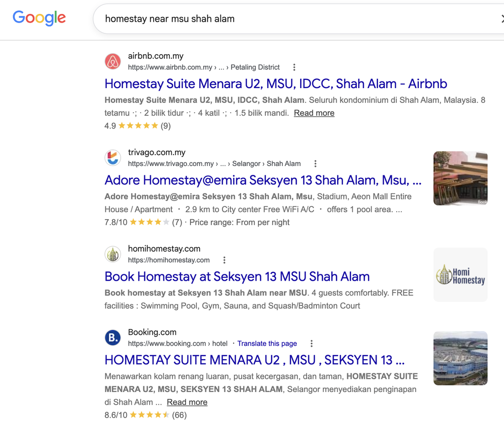Screen dimensions: 504x429
Task: Open the three-dot menu for trivago result
Action: pos(315,164)
